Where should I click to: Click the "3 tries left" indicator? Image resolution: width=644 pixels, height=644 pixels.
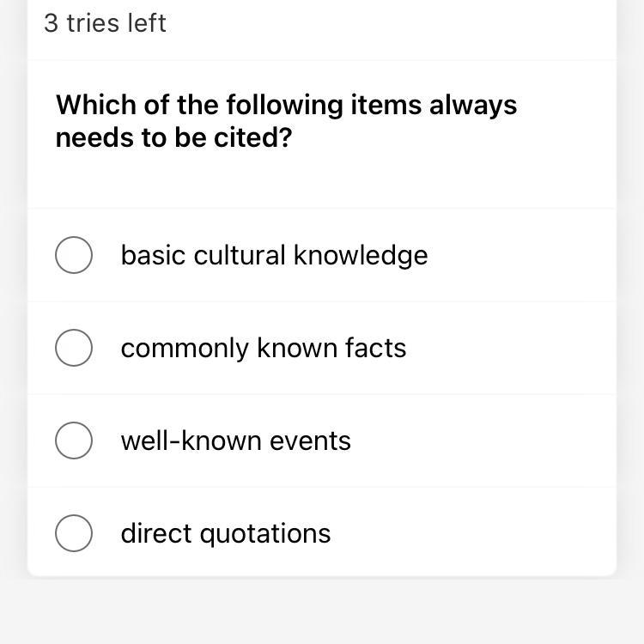pos(105,23)
